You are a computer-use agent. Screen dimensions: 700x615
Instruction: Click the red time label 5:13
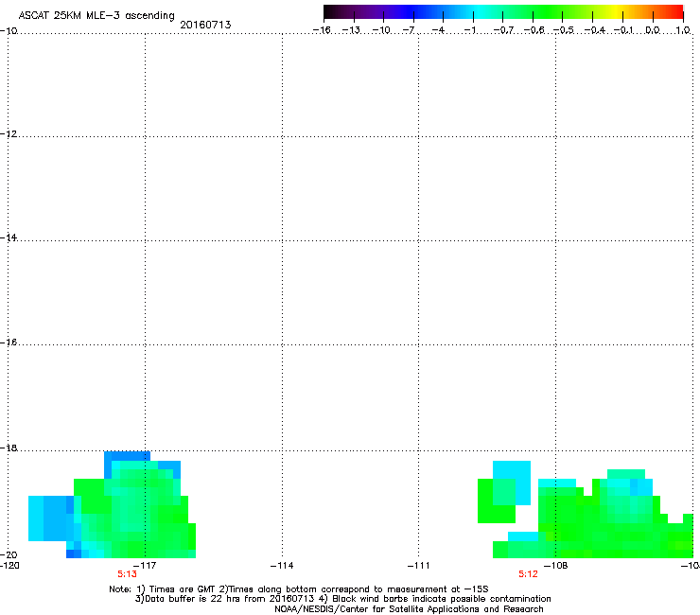pos(128,574)
